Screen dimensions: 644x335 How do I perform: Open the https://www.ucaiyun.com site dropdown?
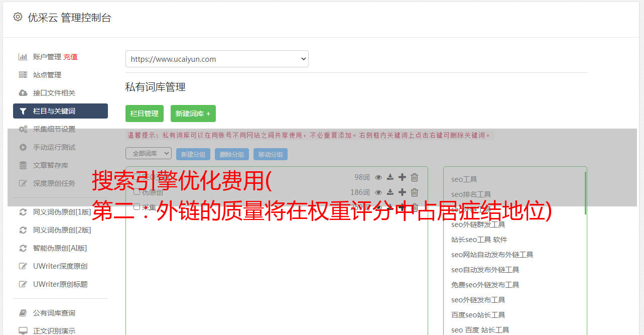[x=217, y=59]
